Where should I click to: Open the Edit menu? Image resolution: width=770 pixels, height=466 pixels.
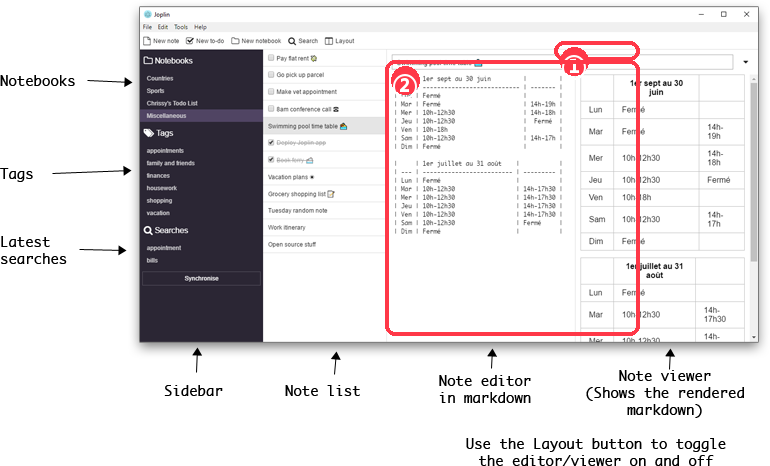click(163, 27)
